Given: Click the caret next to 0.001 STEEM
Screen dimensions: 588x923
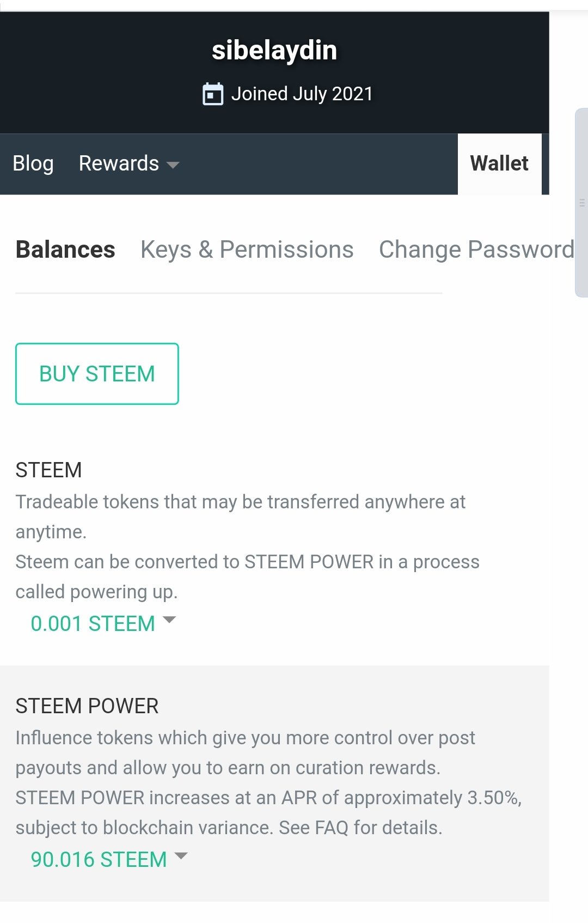Looking at the screenshot, I should (x=169, y=620).
